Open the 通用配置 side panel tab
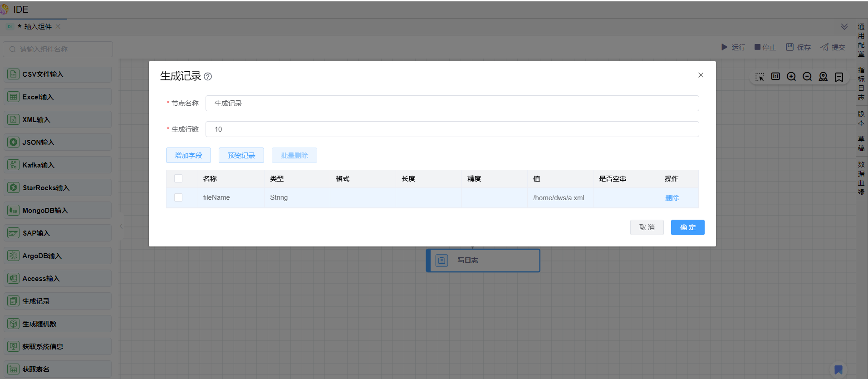Viewport: 868px width, 379px height. pos(861,40)
